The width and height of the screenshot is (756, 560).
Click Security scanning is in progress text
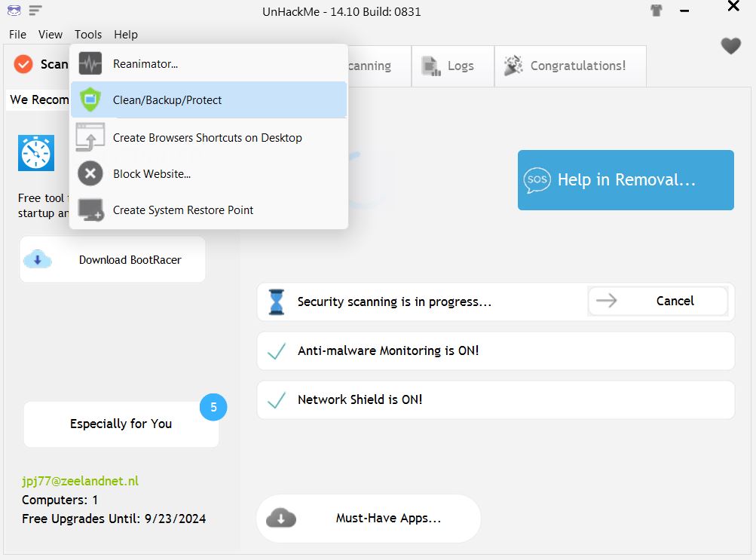click(394, 301)
